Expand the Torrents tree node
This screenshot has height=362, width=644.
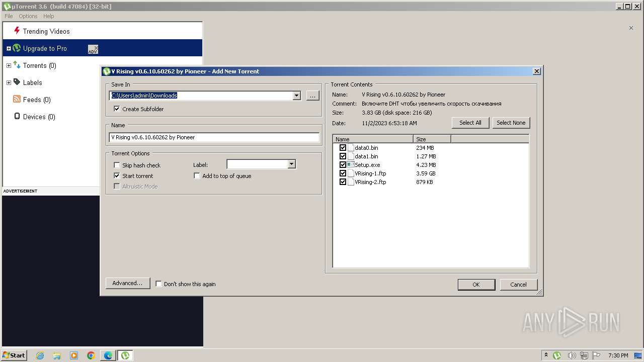(x=9, y=65)
